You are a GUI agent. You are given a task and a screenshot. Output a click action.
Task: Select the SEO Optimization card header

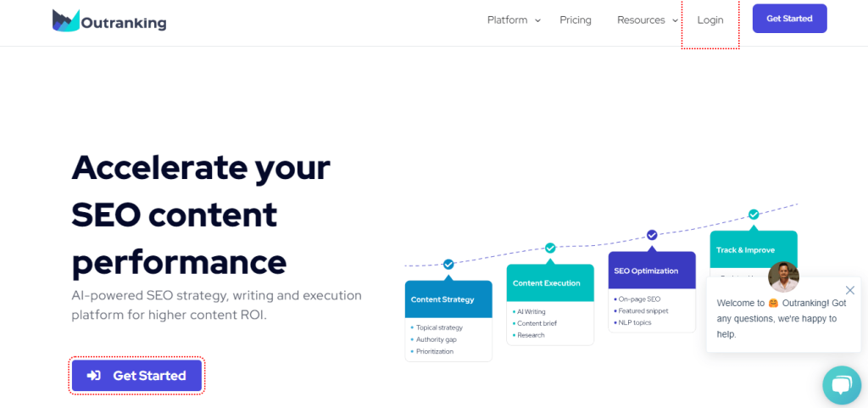coord(652,270)
